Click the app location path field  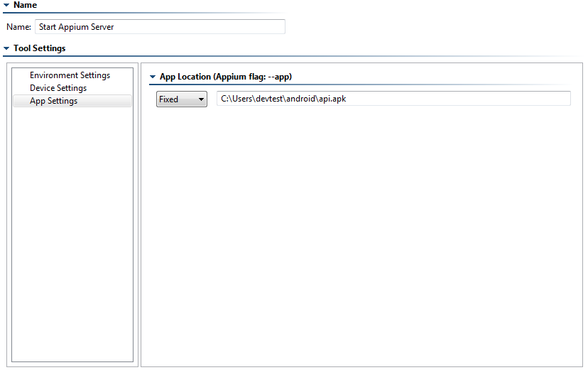point(393,99)
